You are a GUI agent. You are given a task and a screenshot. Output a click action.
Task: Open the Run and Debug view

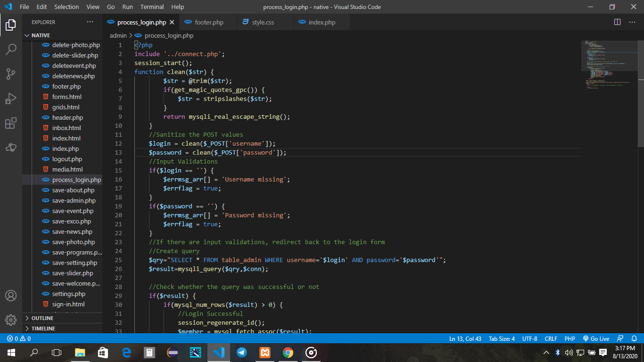[x=11, y=99]
